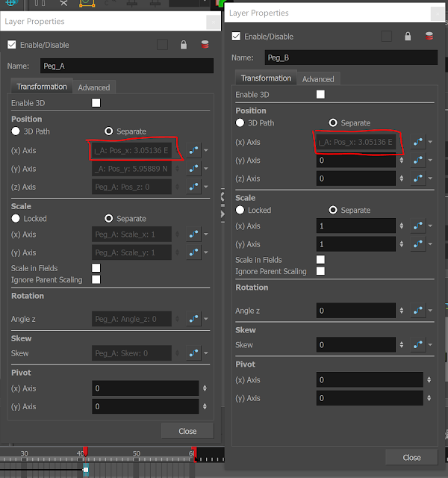Screen dimensions: 448x478
Task: Expand function dropdown for Peg_A Scale x Axis
Action: pos(206,235)
